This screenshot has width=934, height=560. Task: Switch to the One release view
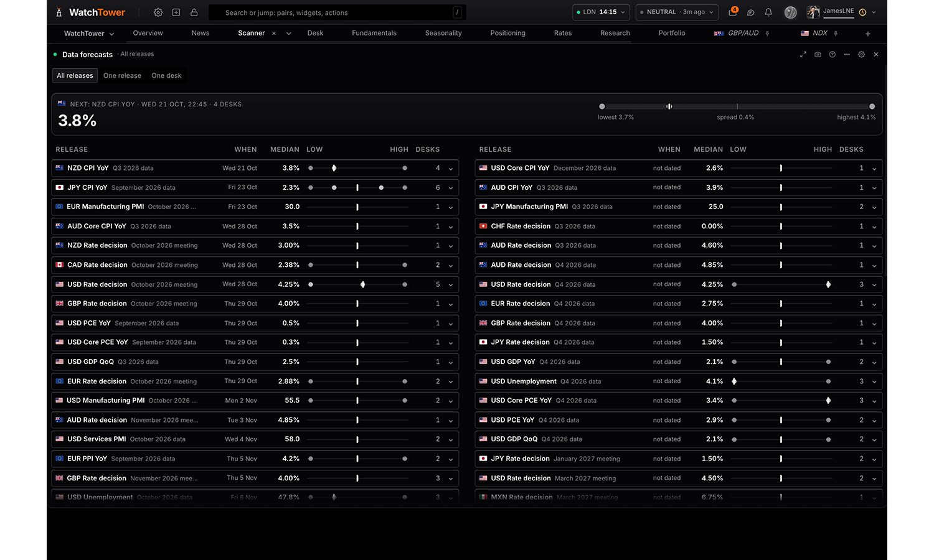tap(122, 76)
